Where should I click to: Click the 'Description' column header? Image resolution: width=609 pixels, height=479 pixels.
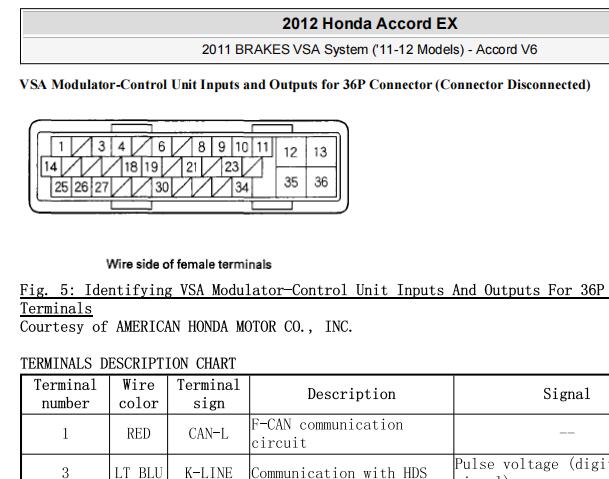pos(351,394)
